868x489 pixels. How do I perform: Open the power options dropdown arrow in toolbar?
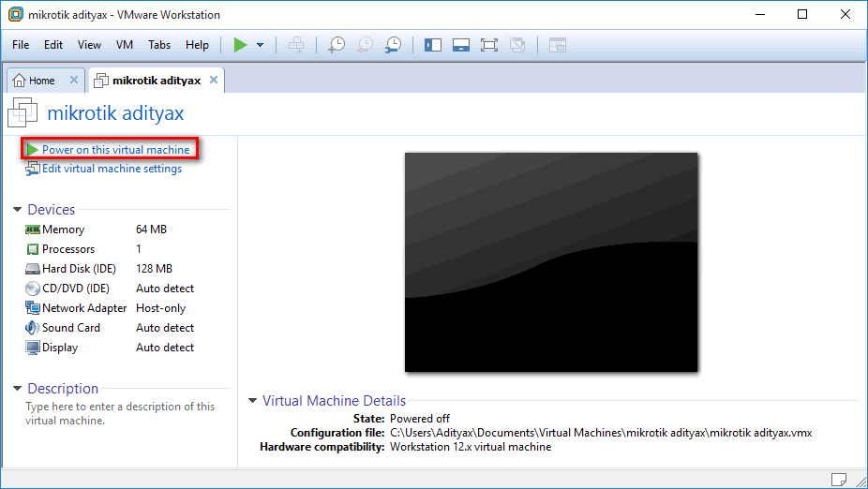[x=261, y=45]
